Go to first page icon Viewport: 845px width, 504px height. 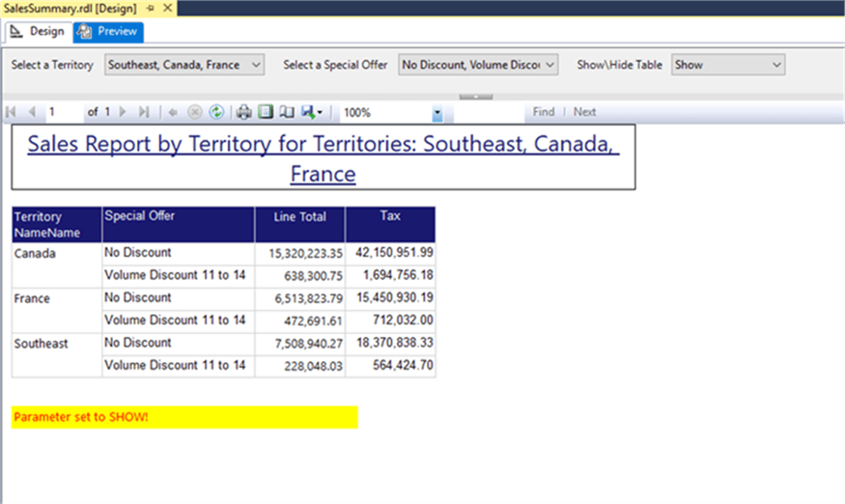[x=11, y=112]
